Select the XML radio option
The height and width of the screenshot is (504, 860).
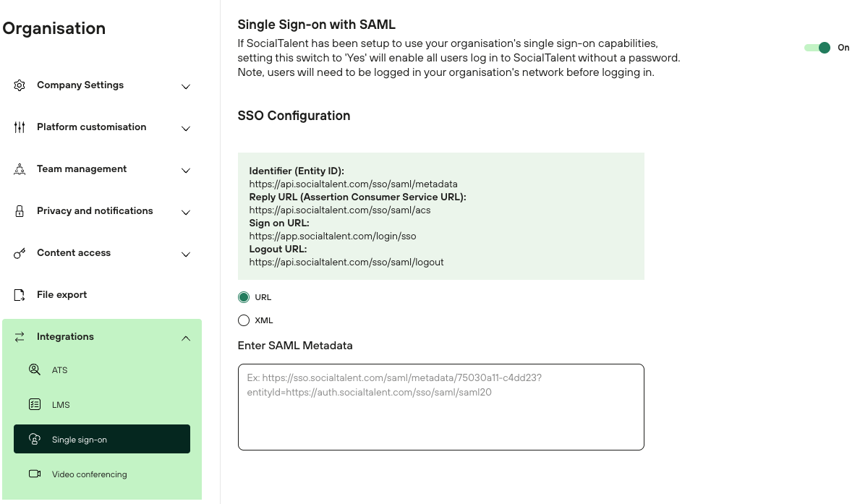244,320
